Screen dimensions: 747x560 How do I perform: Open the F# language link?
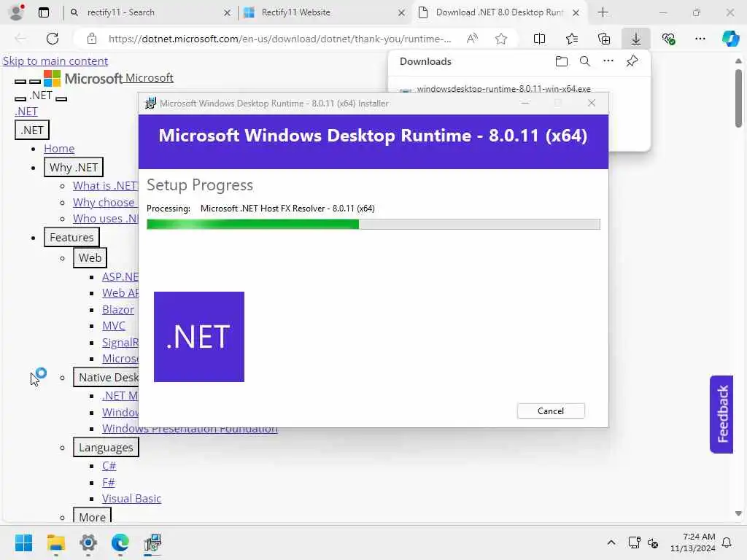[109, 483]
